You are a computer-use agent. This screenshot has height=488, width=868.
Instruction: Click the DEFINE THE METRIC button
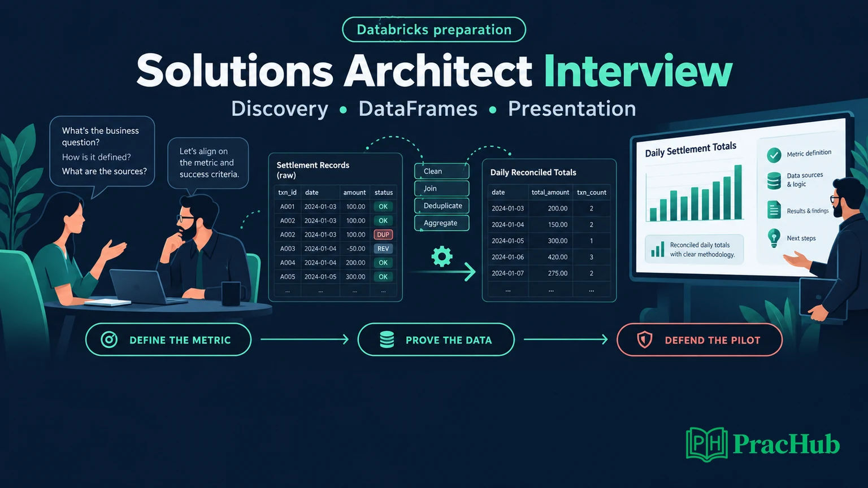(168, 339)
